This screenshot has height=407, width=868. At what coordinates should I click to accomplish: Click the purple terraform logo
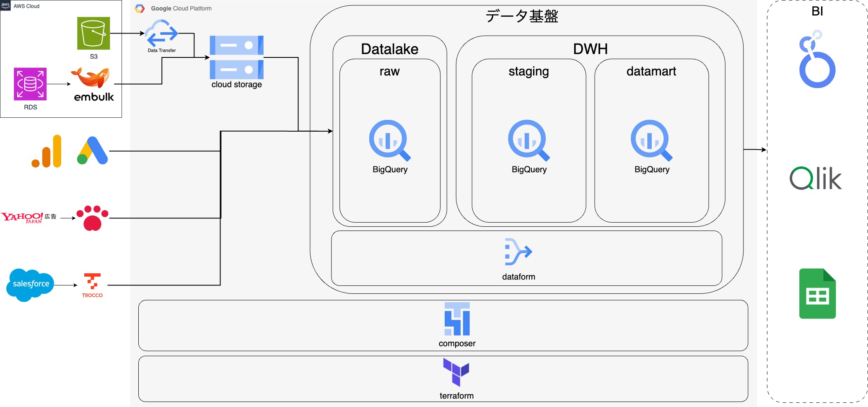coord(456,372)
